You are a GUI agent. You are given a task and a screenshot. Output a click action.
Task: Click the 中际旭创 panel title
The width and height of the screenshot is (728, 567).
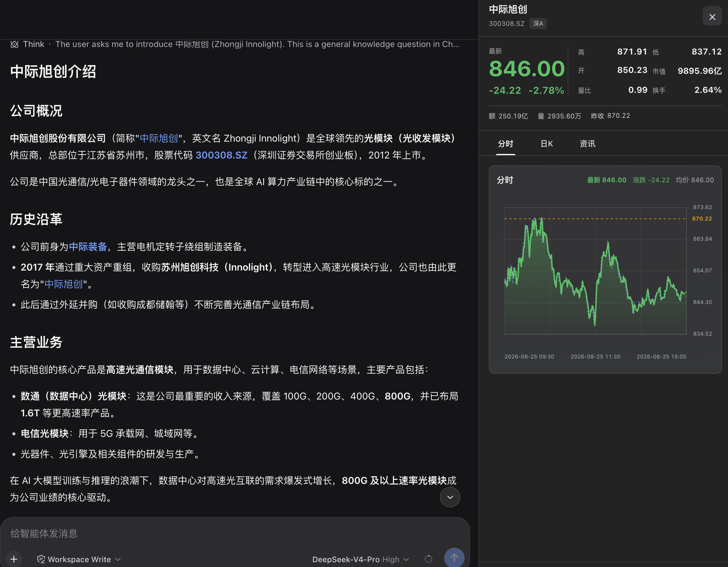point(508,9)
